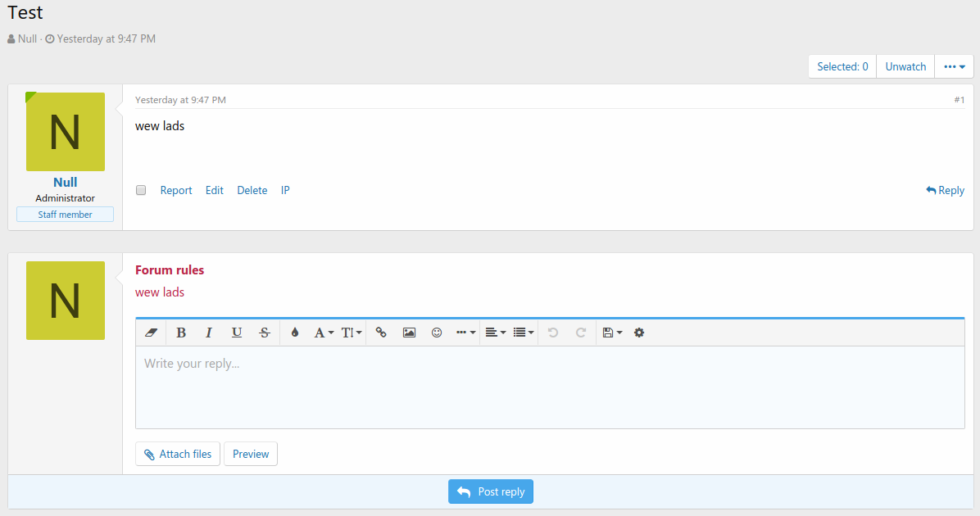
Task: Click the Preview button
Action: click(251, 454)
